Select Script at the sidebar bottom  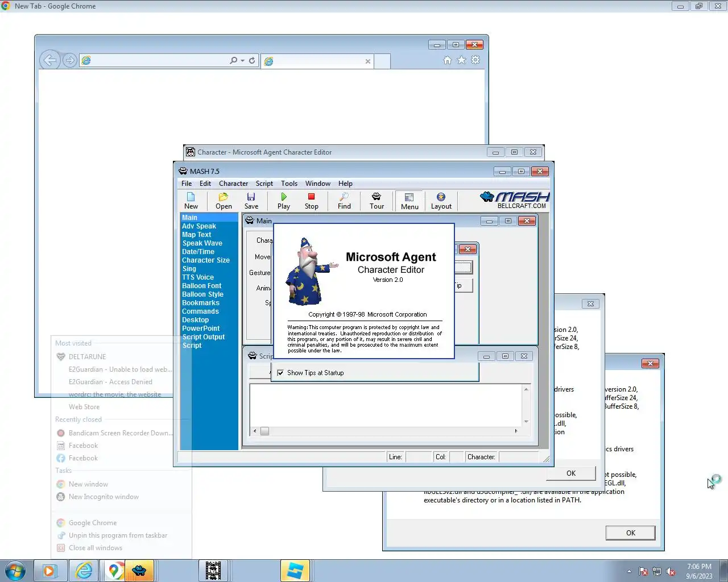pos(192,346)
